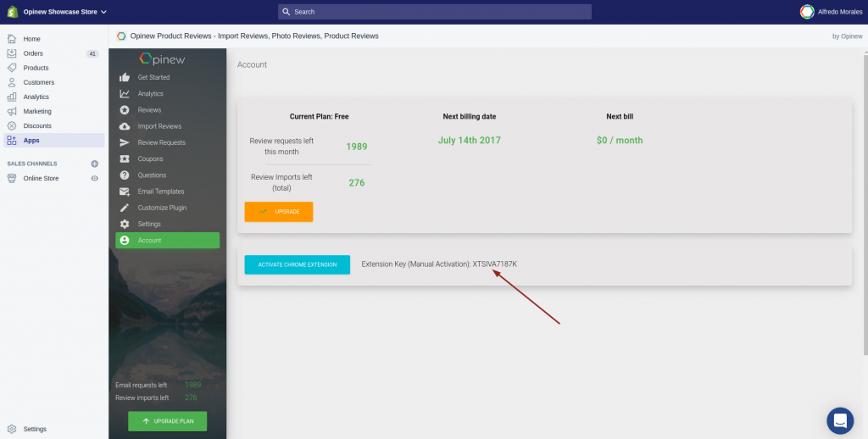Open the Apps section
Screen dimensions: 868x439
tap(53, 140)
